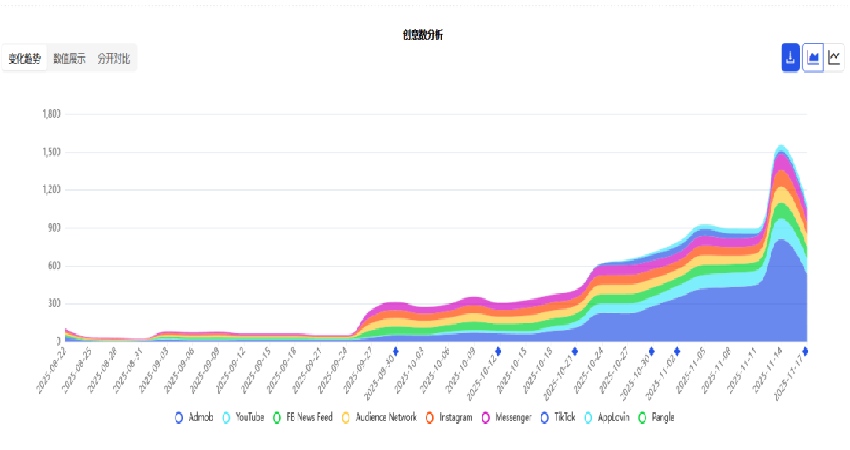Click the blue marker near 2025-10-21
The height and width of the screenshot is (450, 850).
point(574,351)
